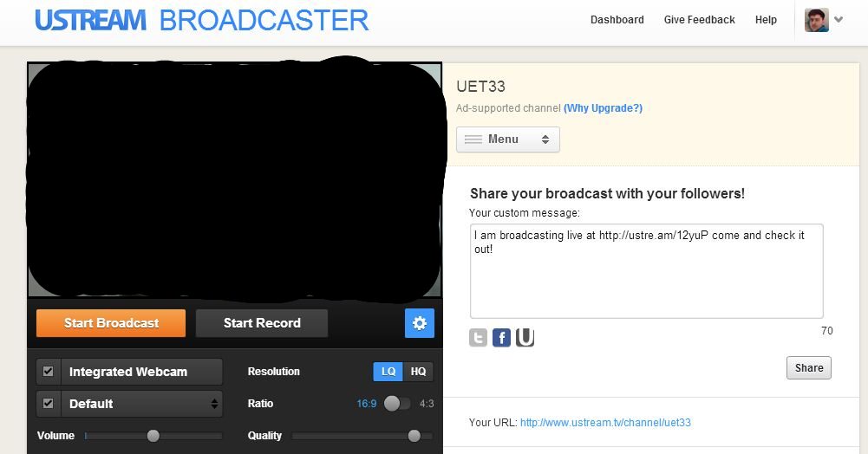The width and height of the screenshot is (868, 454).
Task: Open the Give Feedback page
Action: pos(699,20)
